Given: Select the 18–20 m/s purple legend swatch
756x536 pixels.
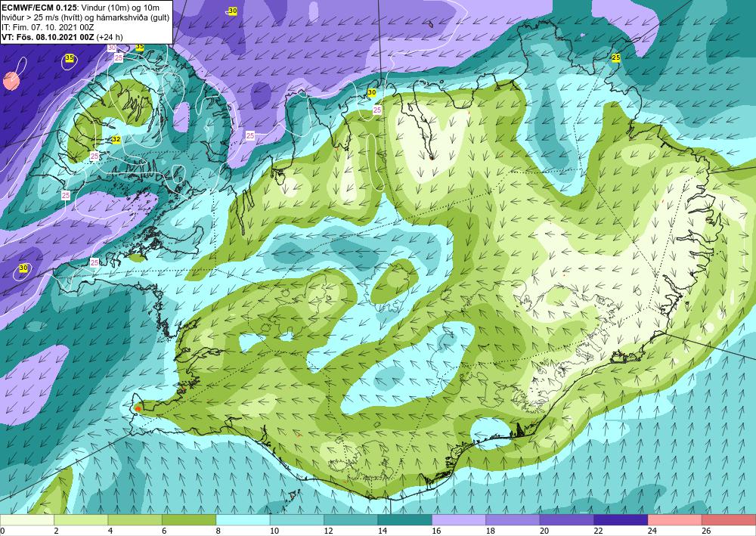Looking at the screenshot, I should click(513, 520).
